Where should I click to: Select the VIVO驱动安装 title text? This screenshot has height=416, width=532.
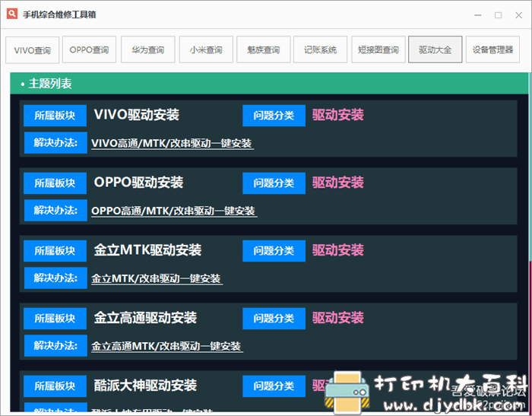pyautogui.click(x=136, y=114)
